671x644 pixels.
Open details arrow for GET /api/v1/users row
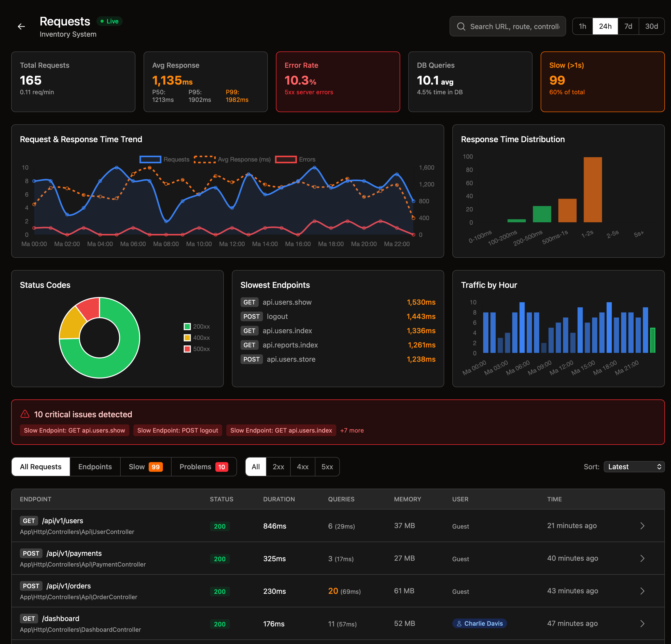pyautogui.click(x=642, y=526)
